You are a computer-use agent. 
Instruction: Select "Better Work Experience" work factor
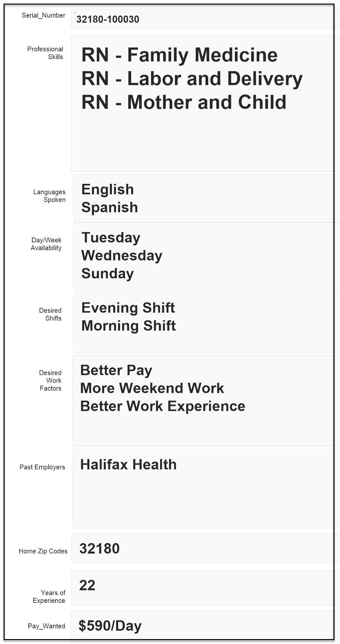pyautogui.click(x=162, y=406)
